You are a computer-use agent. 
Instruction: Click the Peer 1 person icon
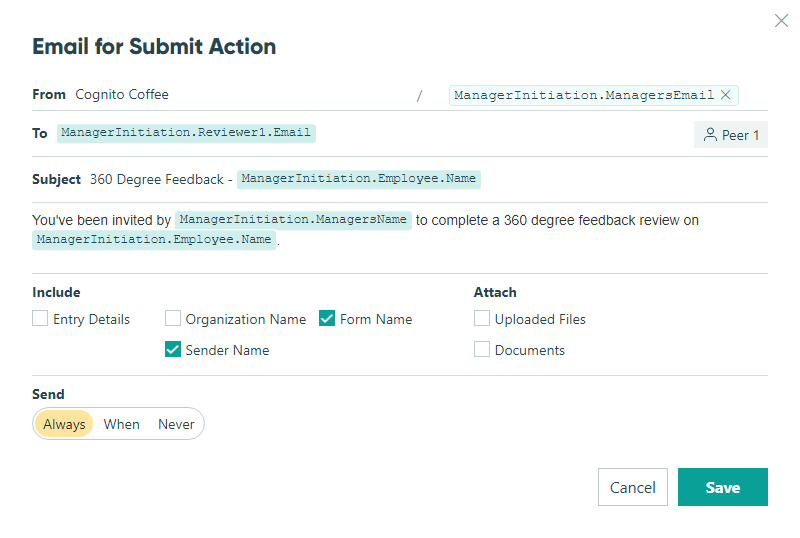pos(710,135)
